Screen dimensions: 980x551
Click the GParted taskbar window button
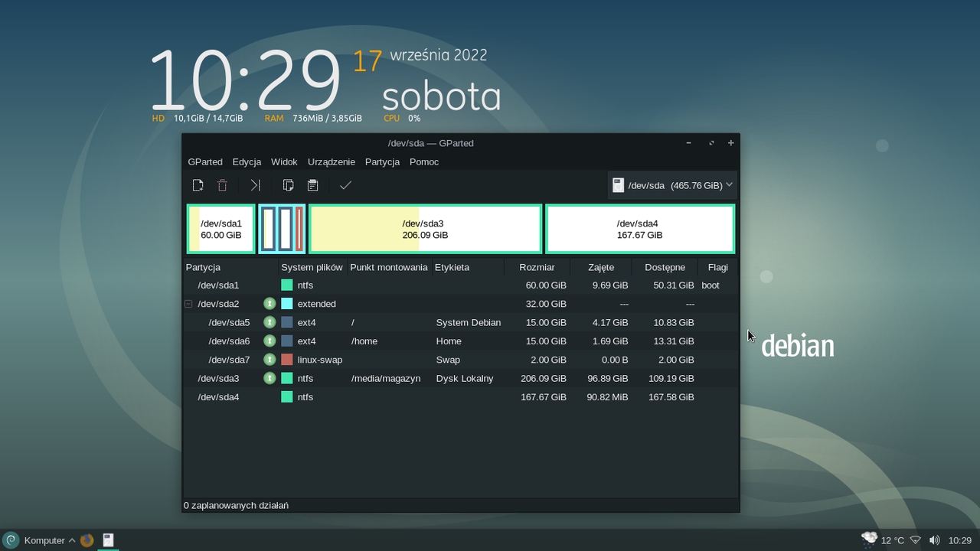[x=109, y=540]
